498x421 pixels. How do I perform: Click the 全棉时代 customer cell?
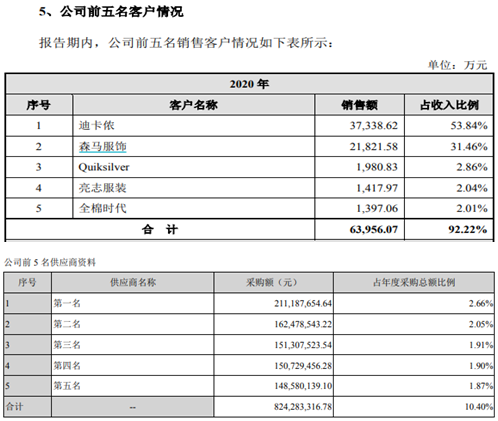[193, 208]
